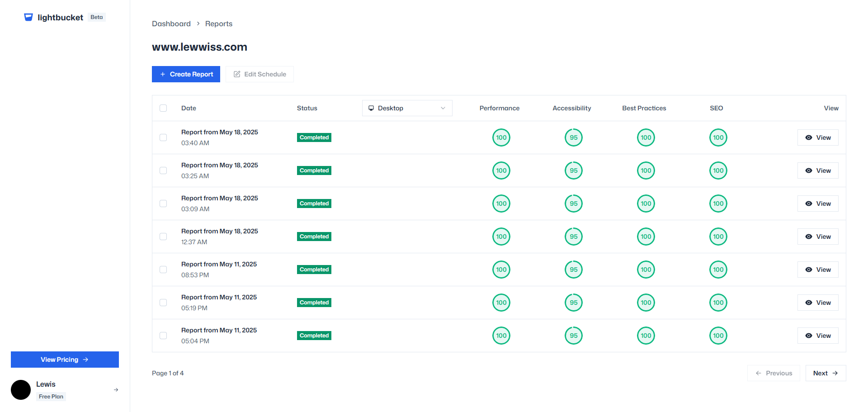View the 05:04 PM report

click(x=818, y=336)
